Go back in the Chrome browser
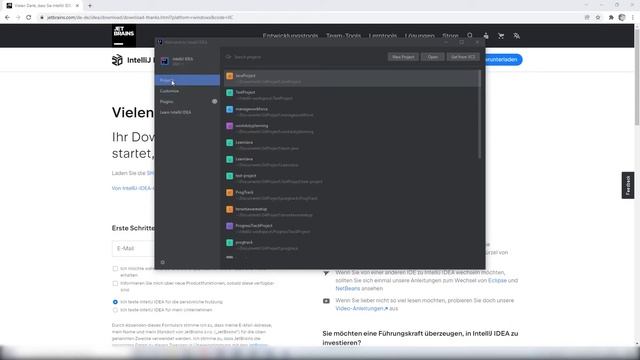Screen dimensions: 640x360 point(7,18)
